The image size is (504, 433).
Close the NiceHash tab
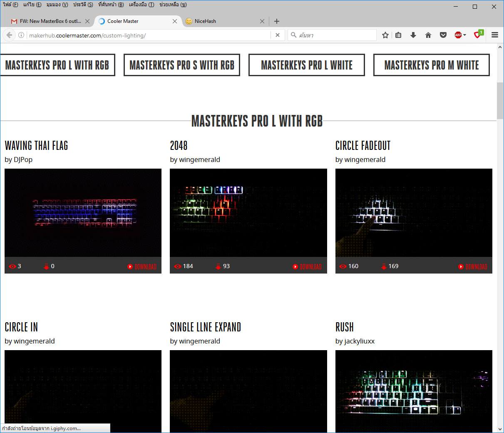pos(262,21)
